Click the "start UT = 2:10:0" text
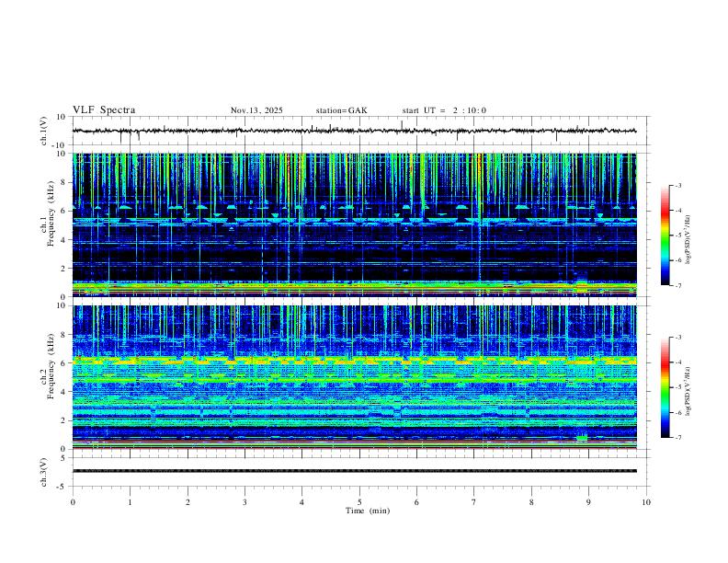The width and height of the screenshot is (728, 563). [x=444, y=110]
